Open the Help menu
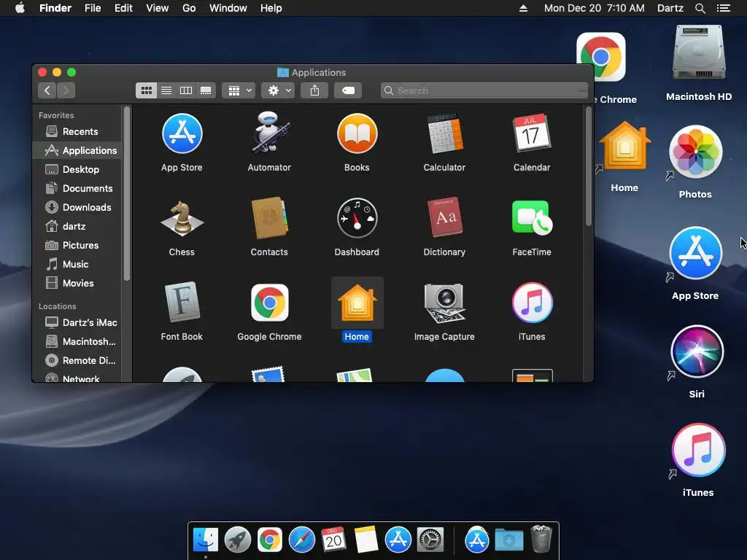Viewport: 747px width, 560px height. click(x=271, y=8)
